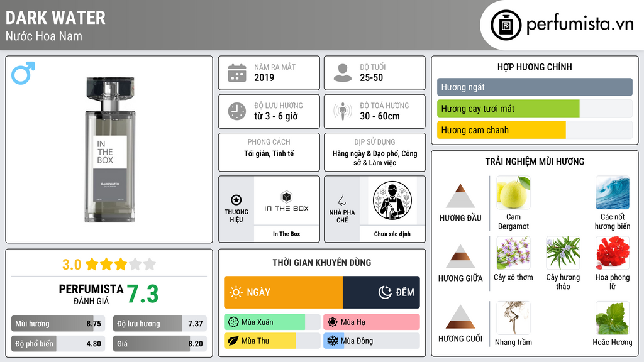Click the Hương giữa pyramid icon
This screenshot has width=644, height=362.
point(460,256)
